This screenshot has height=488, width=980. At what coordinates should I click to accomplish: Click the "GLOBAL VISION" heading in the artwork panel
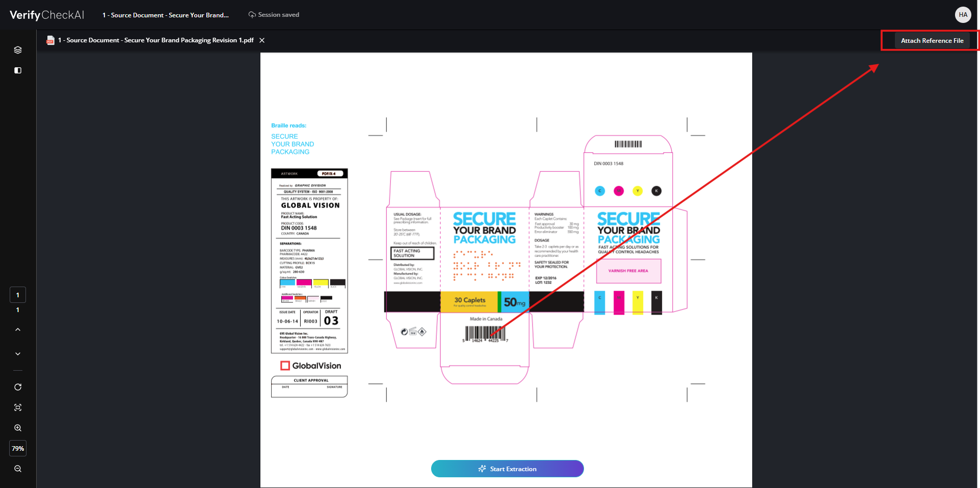pyautogui.click(x=310, y=206)
